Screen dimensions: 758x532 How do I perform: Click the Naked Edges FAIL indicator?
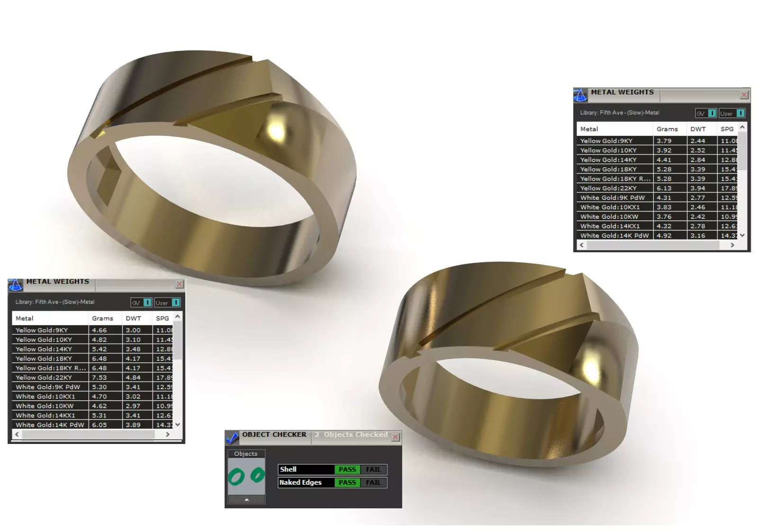(x=373, y=483)
